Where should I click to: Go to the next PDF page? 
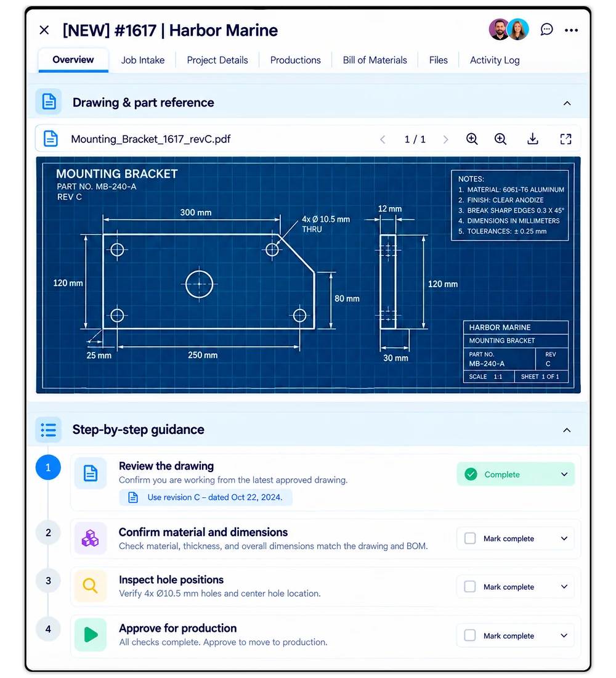pyautogui.click(x=446, y=139)
